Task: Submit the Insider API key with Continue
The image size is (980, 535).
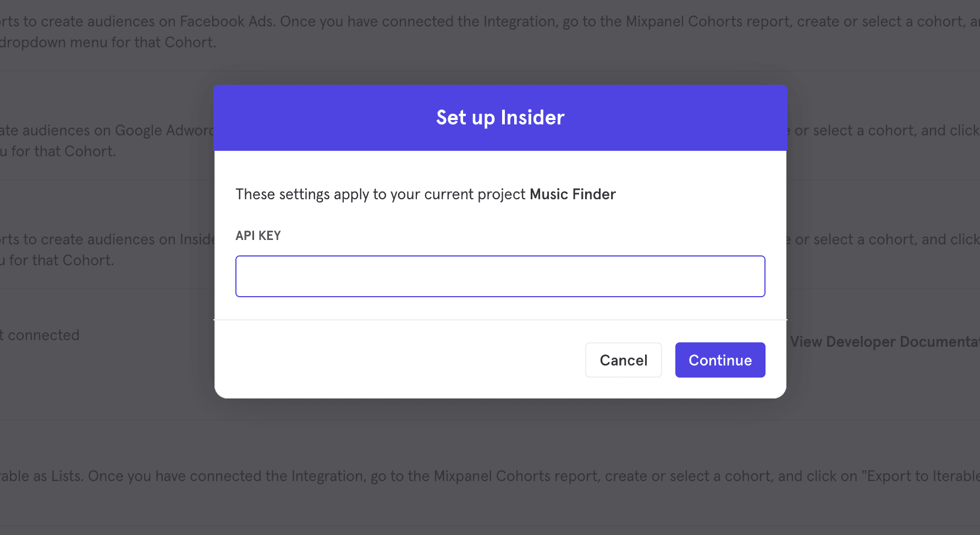Action: tap(720, 360)
